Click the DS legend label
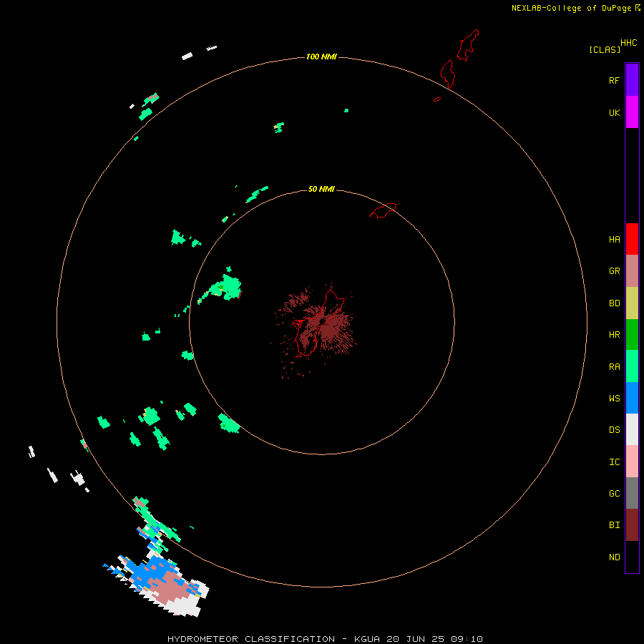The height and width of the screenshot is (644, 644). [614, 430]
